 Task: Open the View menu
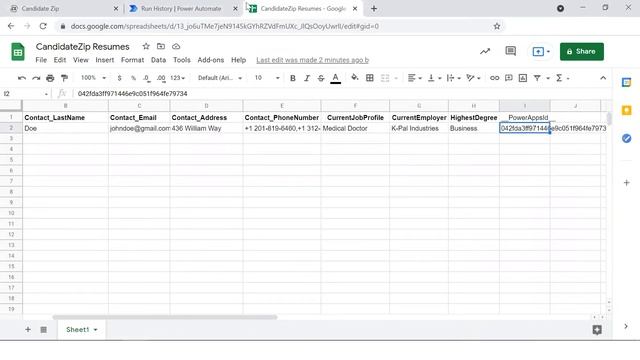pos(80,60)
